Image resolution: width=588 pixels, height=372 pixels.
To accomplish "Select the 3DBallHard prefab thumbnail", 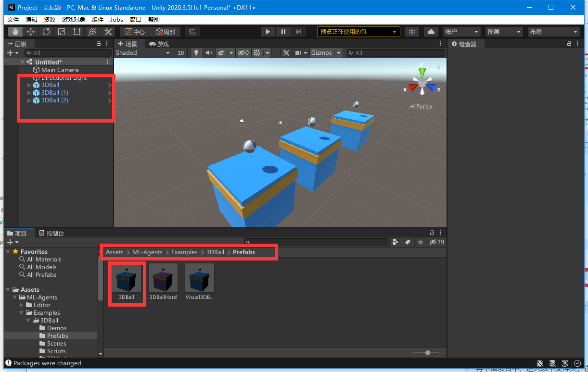I will click(x=163, y=278).
